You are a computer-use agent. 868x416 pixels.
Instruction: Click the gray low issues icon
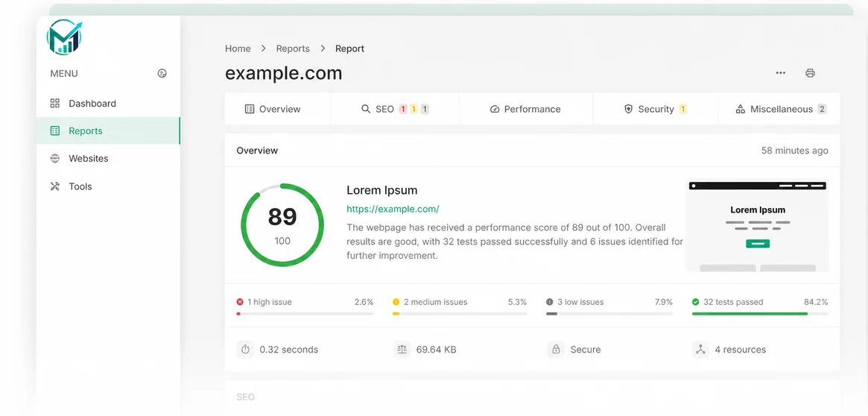pos(550,302)
